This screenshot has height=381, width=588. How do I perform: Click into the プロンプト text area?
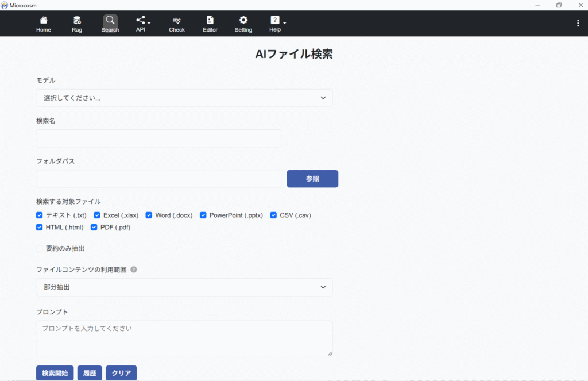184,338
